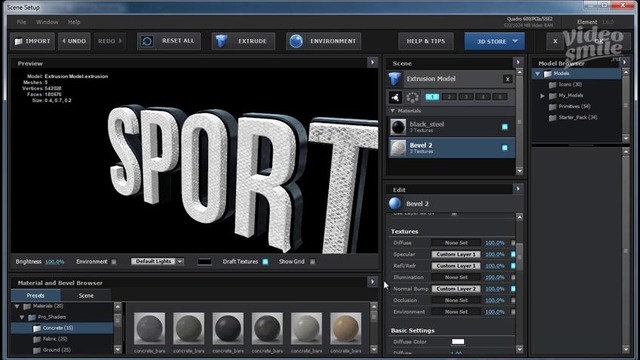Image resolution: width=640 pixels, height=360 pixels.
Task: Toggle the Draft Textures checkbox
Action: click(x=265, y=262)
